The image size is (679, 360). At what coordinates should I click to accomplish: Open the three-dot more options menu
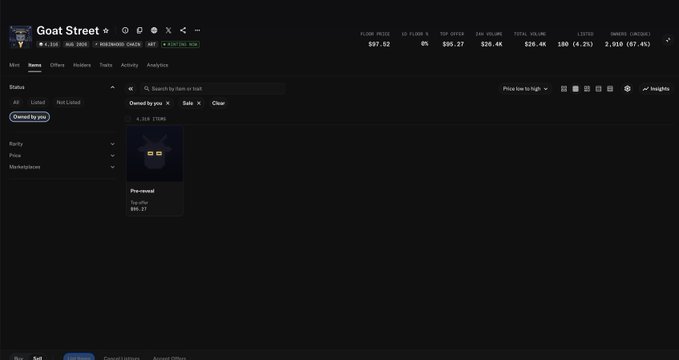point(197,30)
